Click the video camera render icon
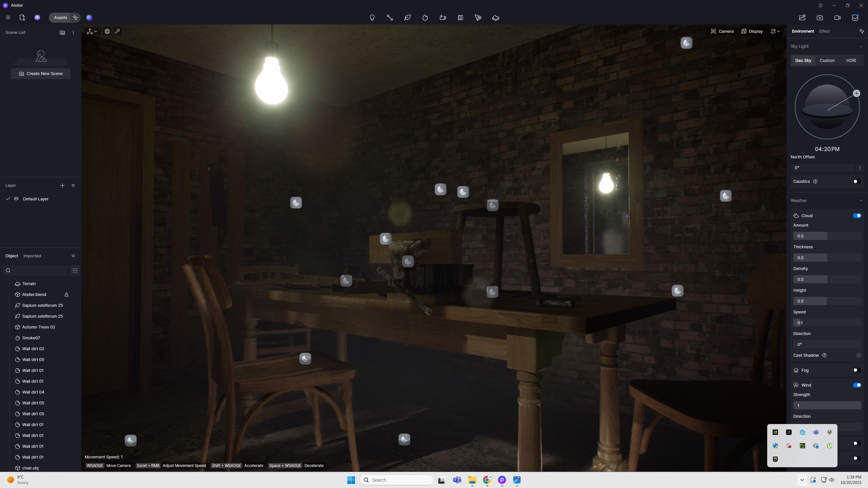 coord(837,18)
